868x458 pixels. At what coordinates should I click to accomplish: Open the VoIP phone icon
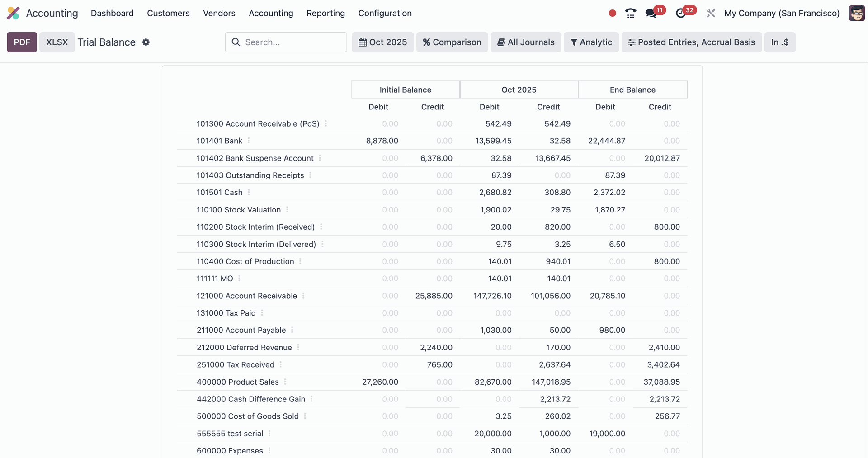point(631,14)
